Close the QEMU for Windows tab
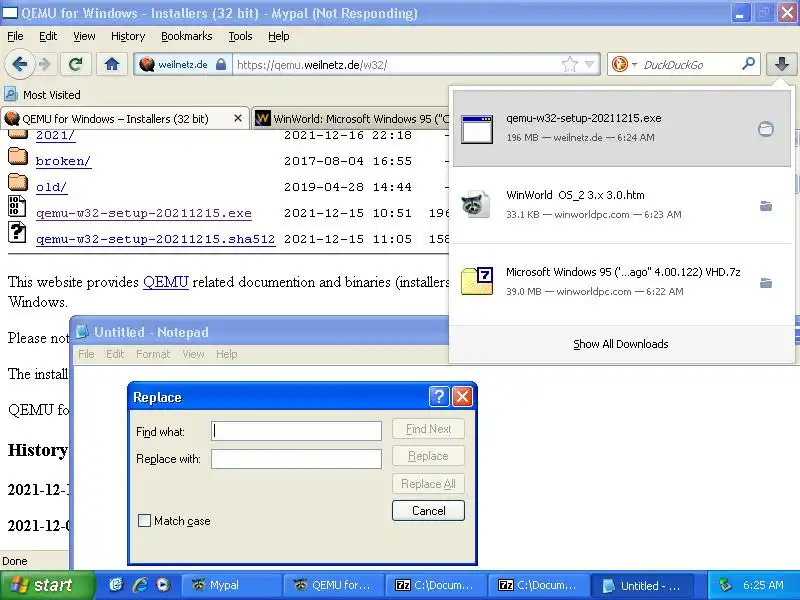This screenshot has width=800, height=600. click(238, 118)
